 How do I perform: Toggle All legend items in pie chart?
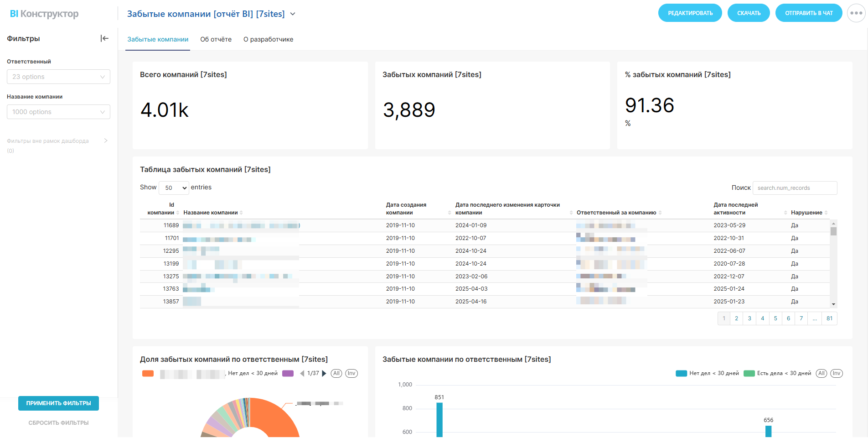pyautogui.click(x=336, y=374)
